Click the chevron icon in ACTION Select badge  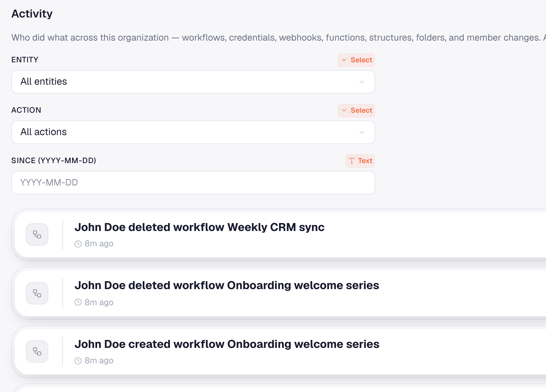tap(344, 110)
